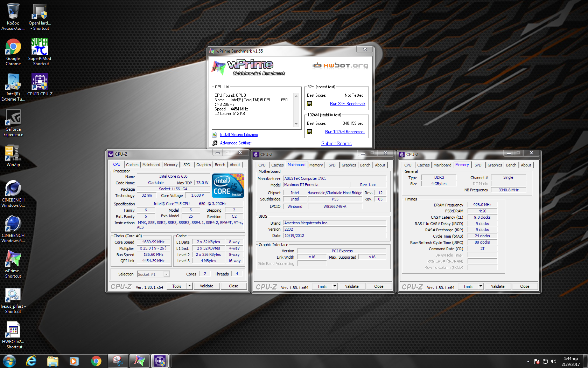This screenshot has width=588, height=368.
Task: Open the Advanced Settings link
Action: click(x=236, y=143)
